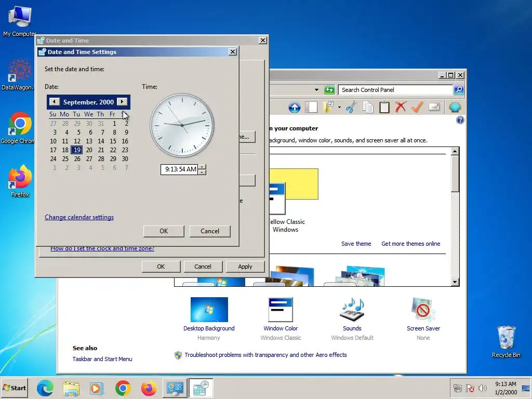
Task: Select the Control Panel taskbar button
Action: (175, 388)
